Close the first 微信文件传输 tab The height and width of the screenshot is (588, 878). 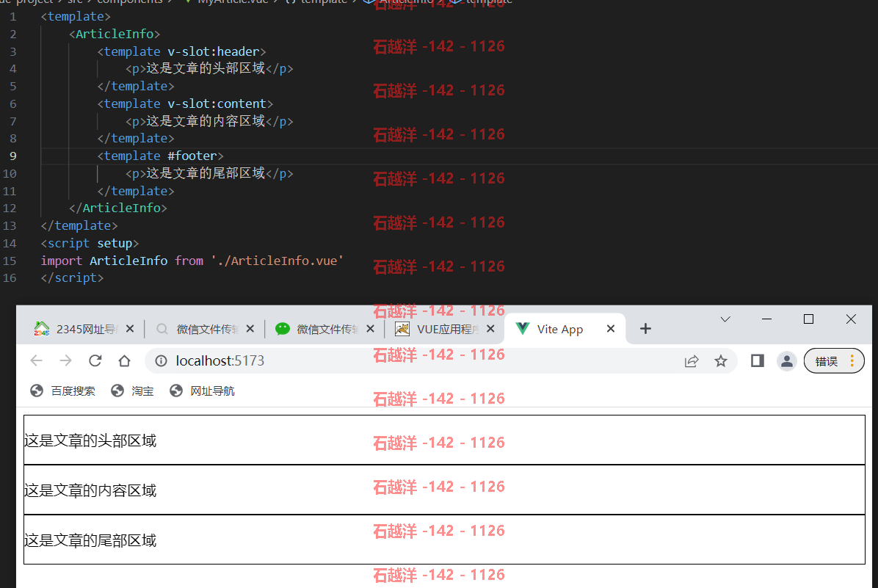[x=250, y=329]
